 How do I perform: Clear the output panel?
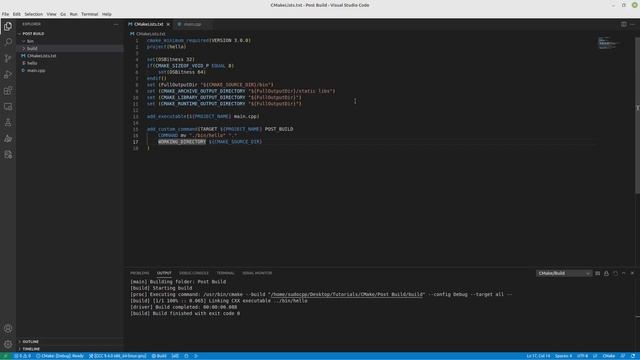(x=598, y=273)
